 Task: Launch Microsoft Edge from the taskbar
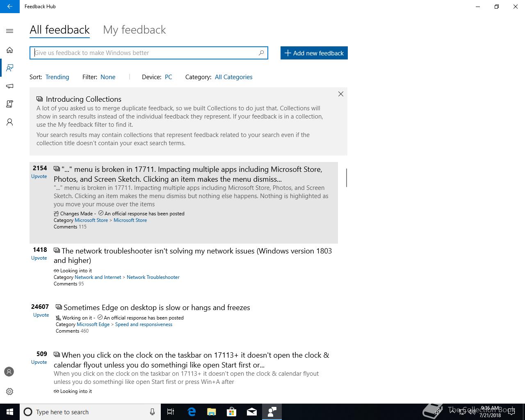point(192,412)
